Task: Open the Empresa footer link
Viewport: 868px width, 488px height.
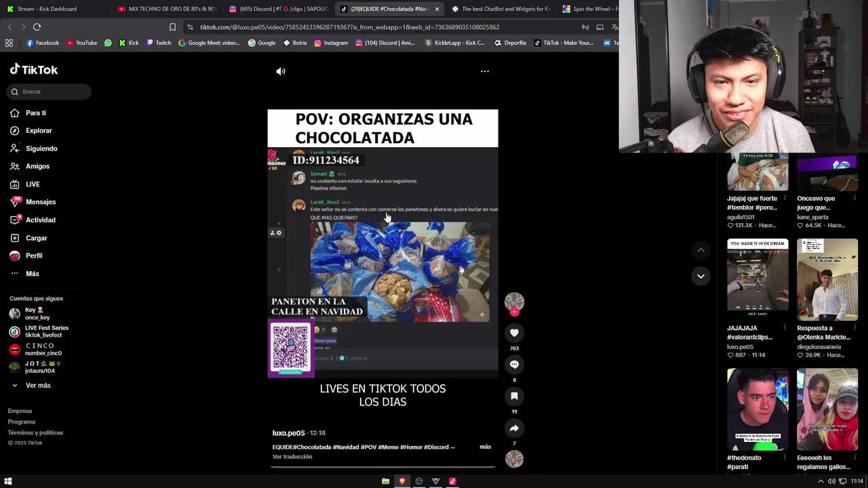Action: [x=20, y=411]
